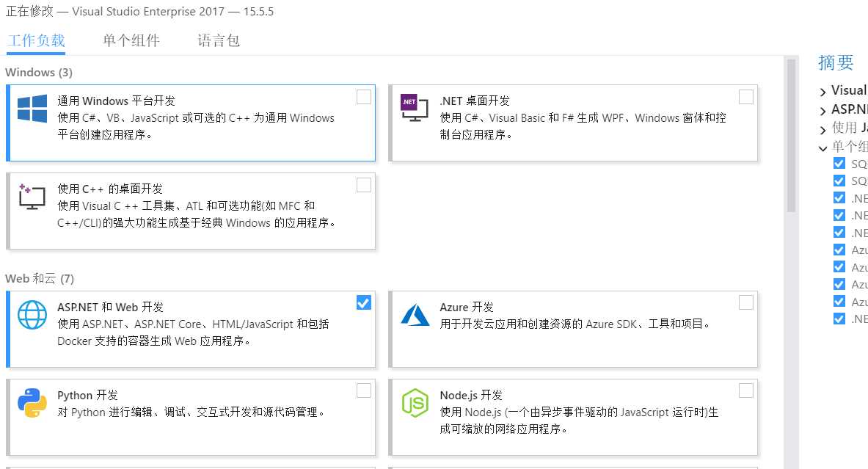Expand the Visual Studio summary node
The height and width of the screenshot is (469, 868).
(x=823, y=91)
